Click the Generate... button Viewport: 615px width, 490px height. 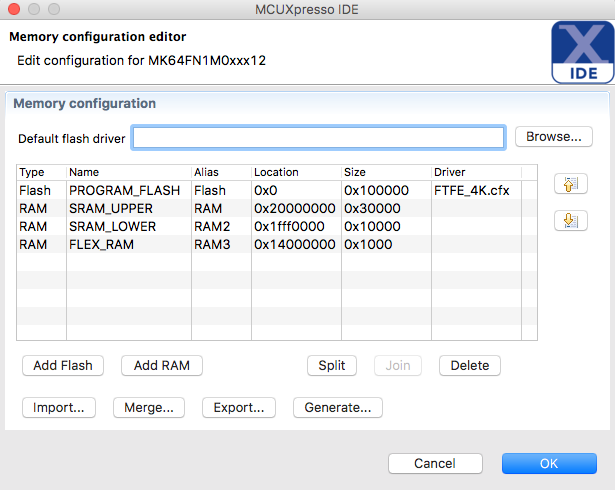click(x=338, y=407)
